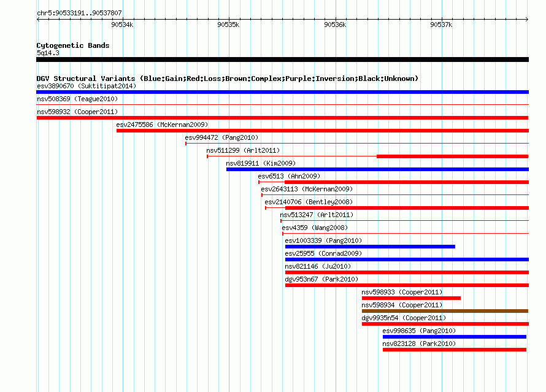The width and height of the screenshot is (546, 392).
Task: Click esv2140706 (Bentley2008) label
Action: (x=309, y=202)
